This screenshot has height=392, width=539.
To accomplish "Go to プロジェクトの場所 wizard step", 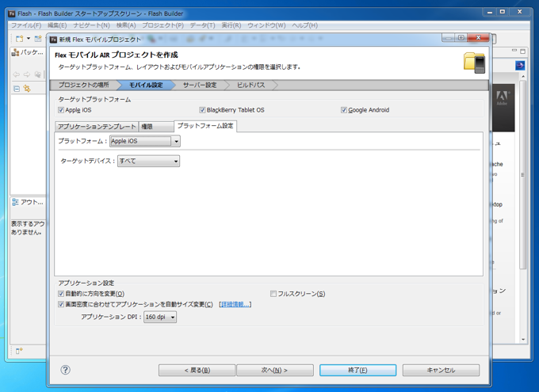I will pyautogui.click(x=83, y=85).
